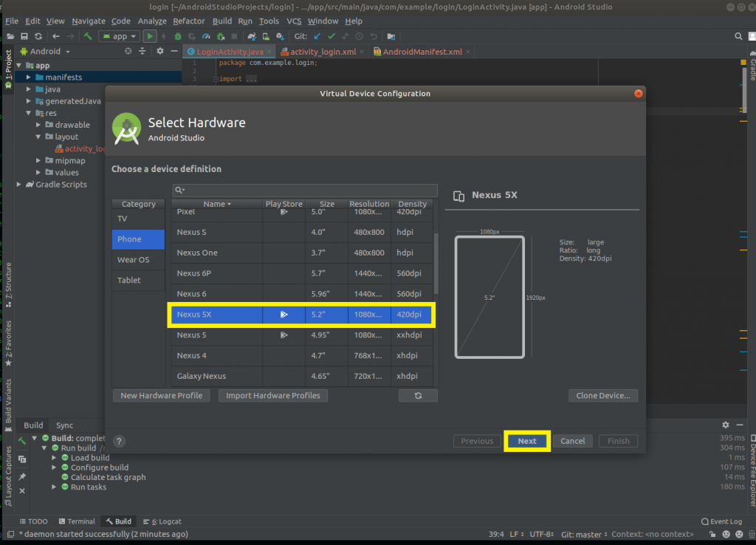Screen dimensions: 756x545
Task: Open the Terminal tool window tab
Action: click(77, 521)
